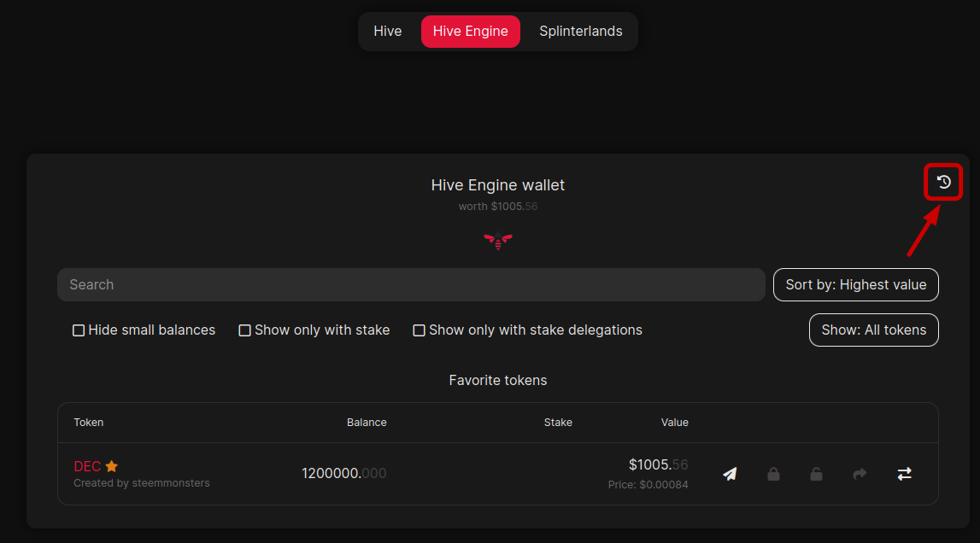
Task: Switch to the Hive tab
Action: (x=388, y=32)
